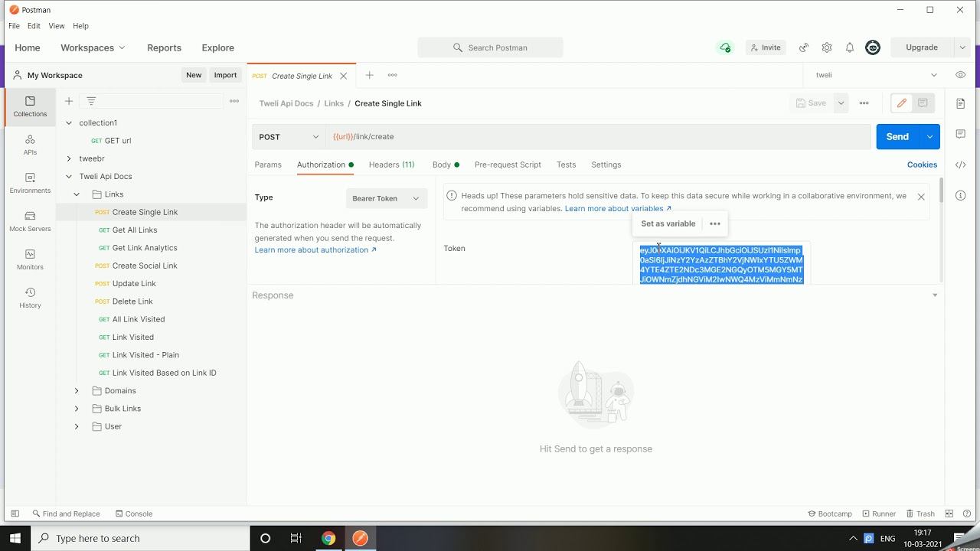Click the request URL input field
980x551 pixels.
point(597,137)
